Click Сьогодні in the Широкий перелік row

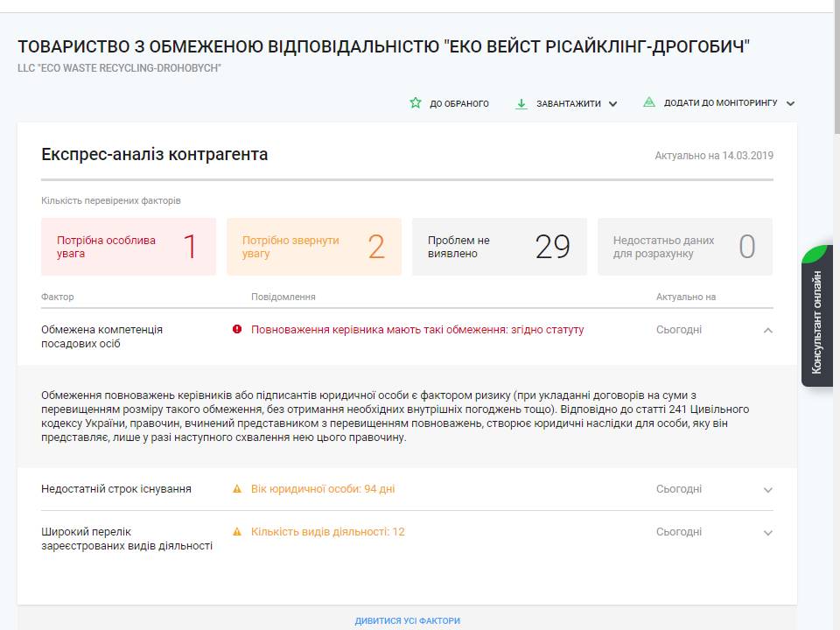coord(679,531)
